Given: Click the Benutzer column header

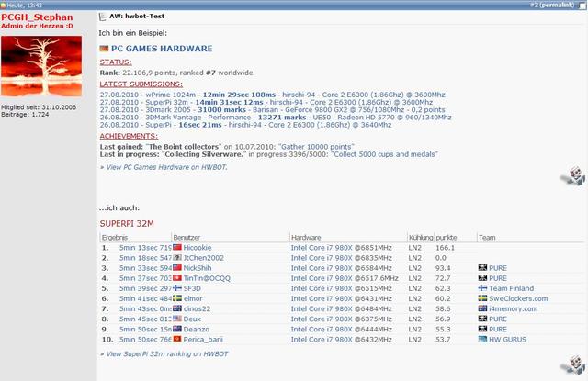Looking at the screenshot, I should [187, 238].
